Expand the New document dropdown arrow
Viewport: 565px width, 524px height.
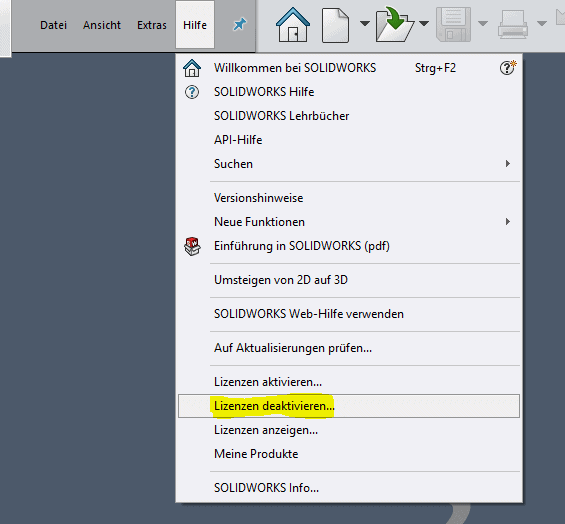click(365, 24)
